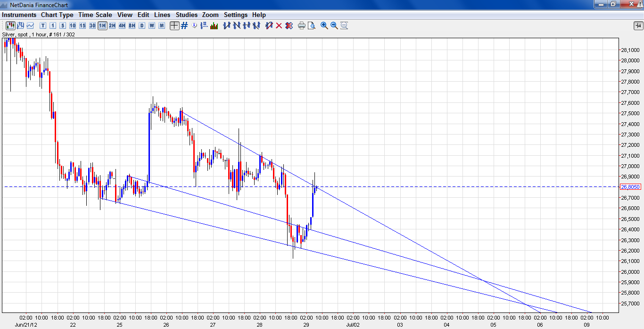Open the print preview icon
Viewport: 644px width, 329px height.
pos(311,25)
